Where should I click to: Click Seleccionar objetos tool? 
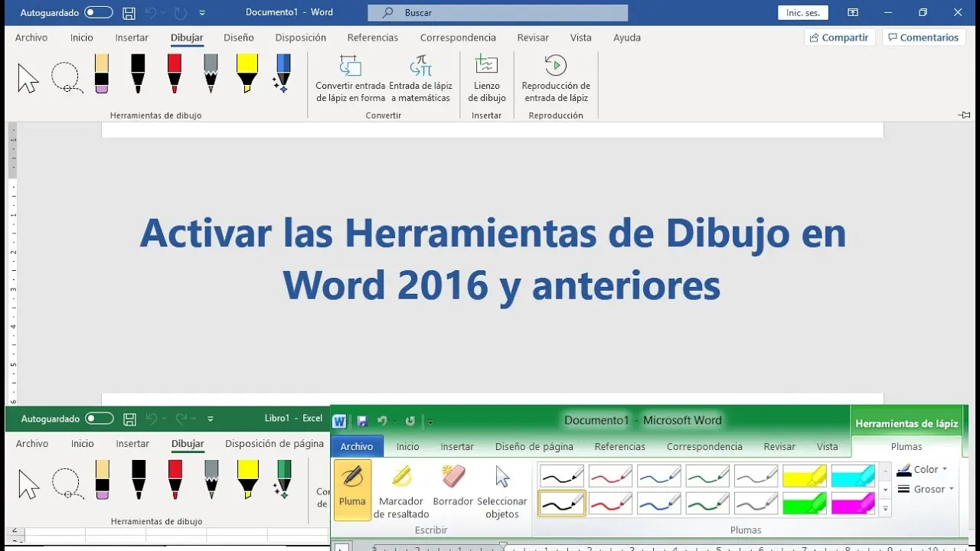click(x=502, y=490)
